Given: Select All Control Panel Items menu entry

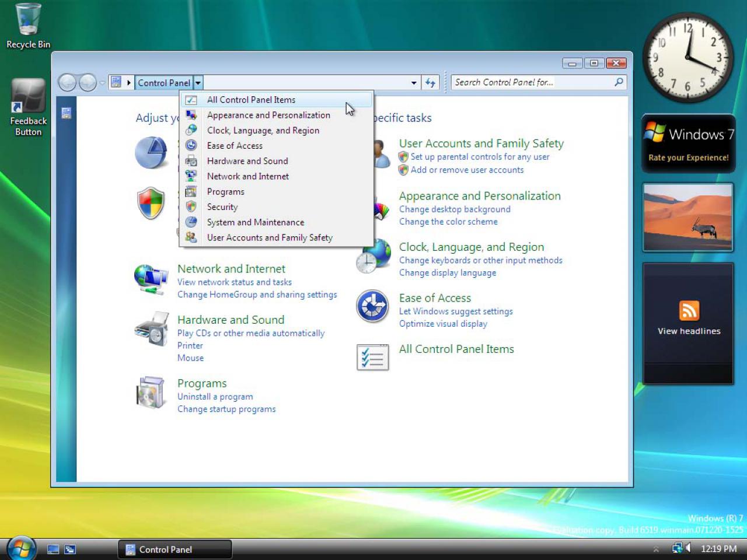Looking at the screenshot, I should click(276, 100).
